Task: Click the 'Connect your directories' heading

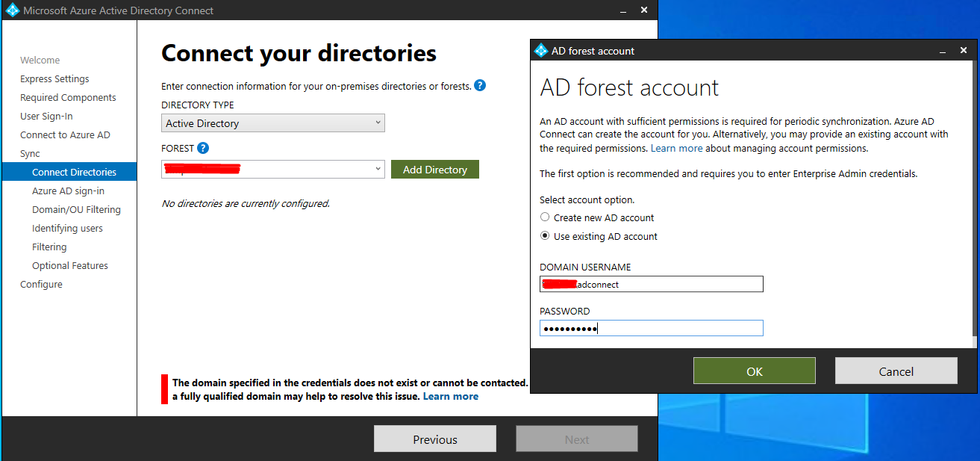Action: point(299,53)
